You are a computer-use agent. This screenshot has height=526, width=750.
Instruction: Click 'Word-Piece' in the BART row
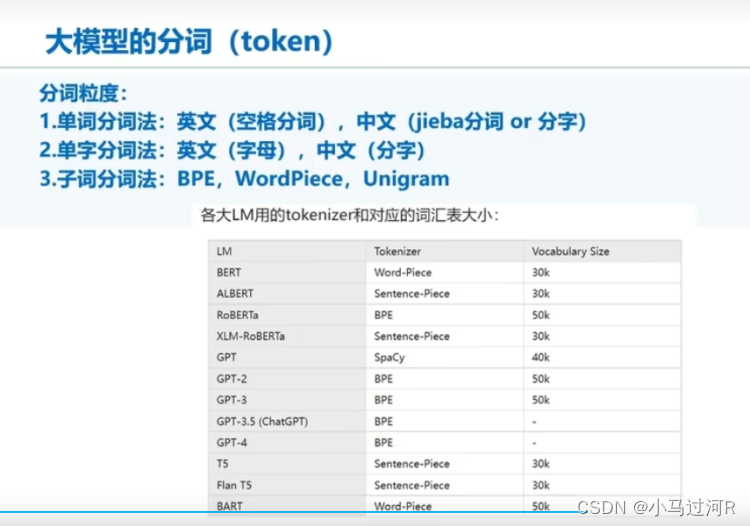pos(403,506)
